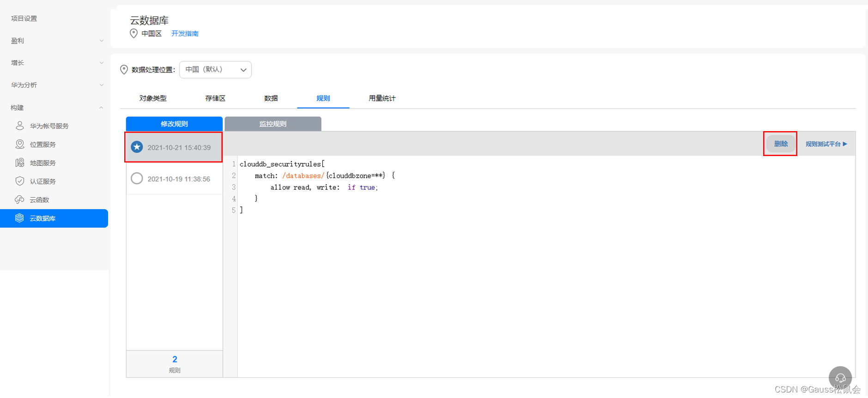868x398 pixels.
Task: Switch to the 存储区 tab
Action: tap(215, 98)
